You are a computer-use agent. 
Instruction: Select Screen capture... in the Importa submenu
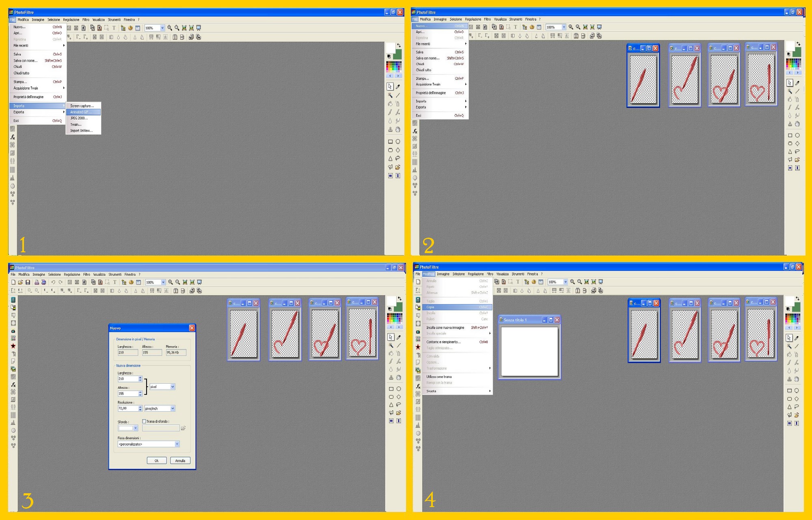click(82, 106)
